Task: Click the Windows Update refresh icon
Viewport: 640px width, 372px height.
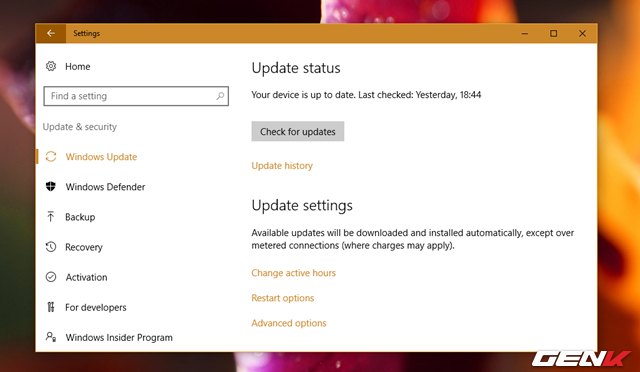Action: click(51, 157)
